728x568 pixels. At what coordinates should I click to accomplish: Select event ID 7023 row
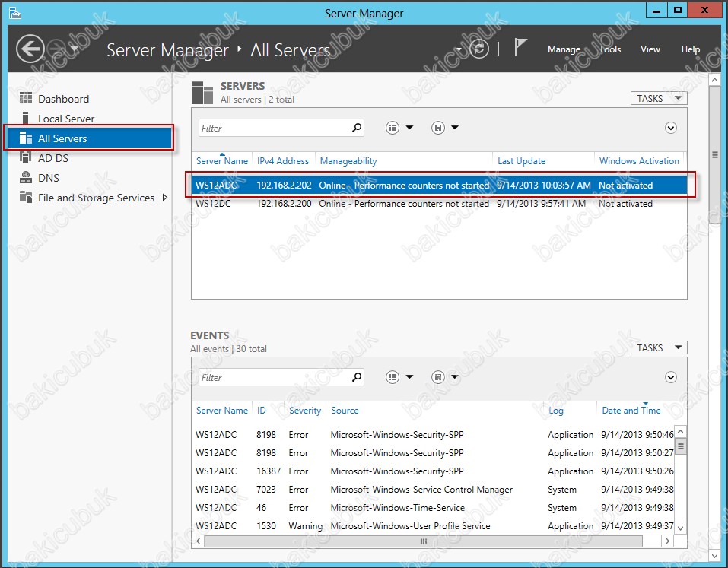433,490
